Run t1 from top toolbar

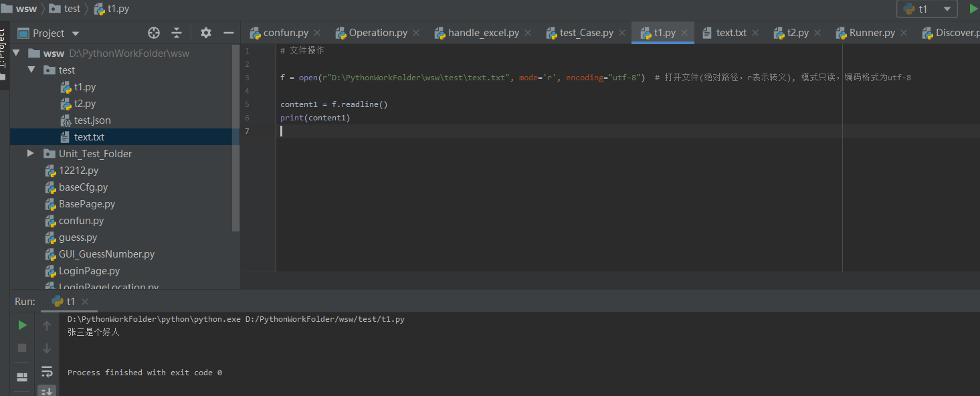tap(973, 9)
